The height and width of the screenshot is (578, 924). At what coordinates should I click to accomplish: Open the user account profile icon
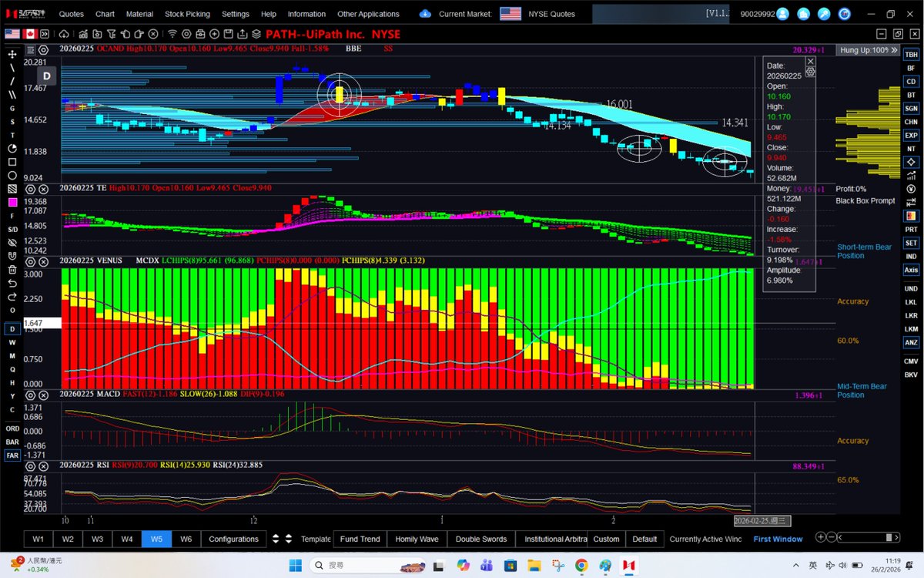[783, 14]
